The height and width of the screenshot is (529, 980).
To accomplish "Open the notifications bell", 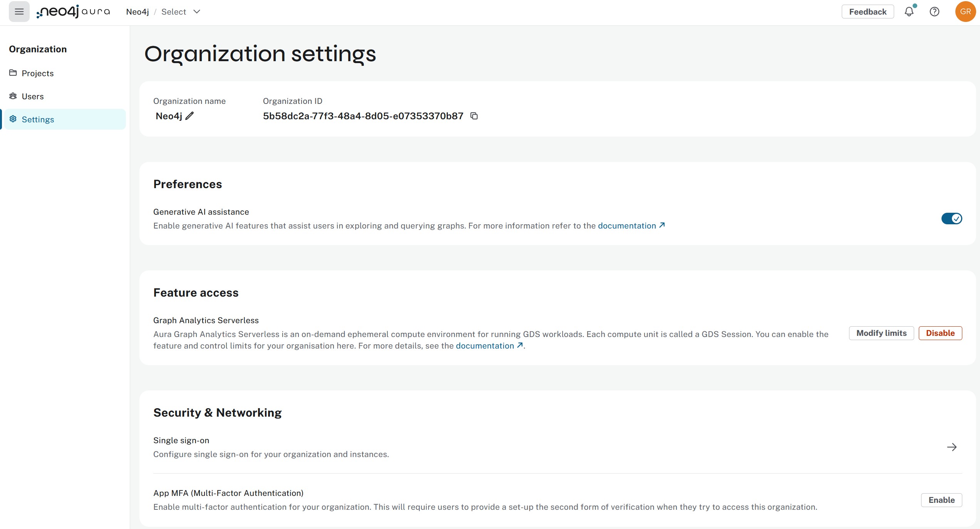I will pos(909,12).
